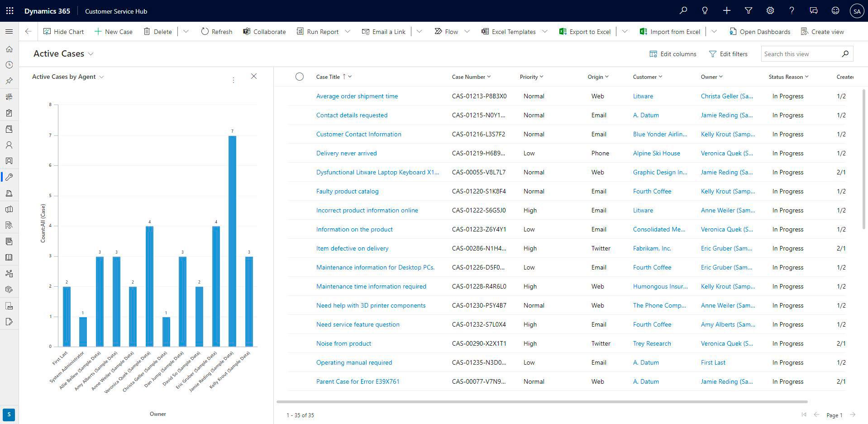
Task: Click Run Report button
Action: pos(318,31)
